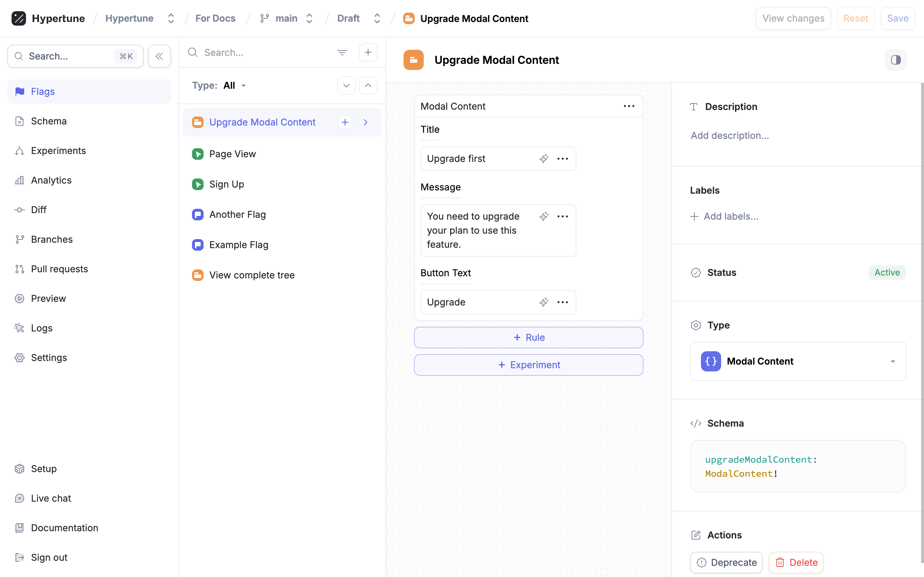Click the filter icon in flags search
This screenshot has height=577, width=924.
pyautogui.click(x=342, y=52)
